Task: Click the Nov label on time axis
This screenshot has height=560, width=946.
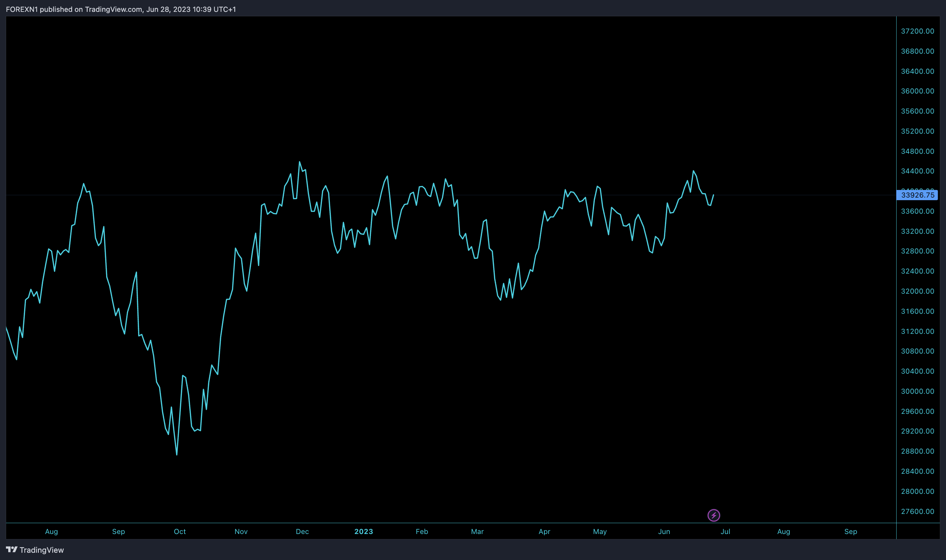Action: [241, 532]
